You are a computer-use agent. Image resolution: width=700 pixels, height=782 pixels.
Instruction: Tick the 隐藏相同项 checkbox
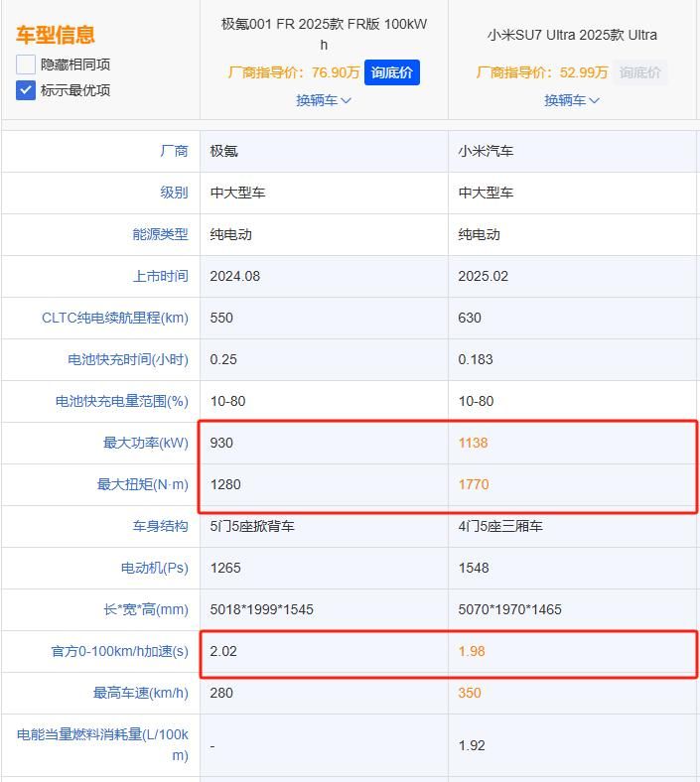pyautogui.click(x=26, y=65)
